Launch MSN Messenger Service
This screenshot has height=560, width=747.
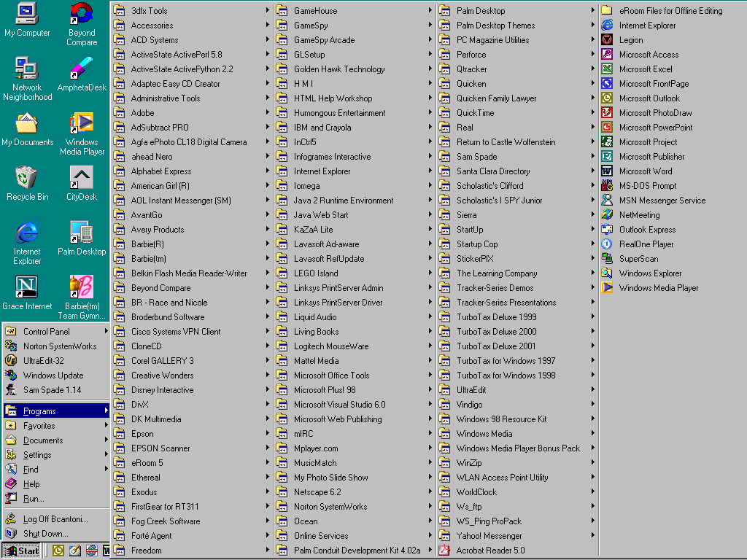click(672, 201)
